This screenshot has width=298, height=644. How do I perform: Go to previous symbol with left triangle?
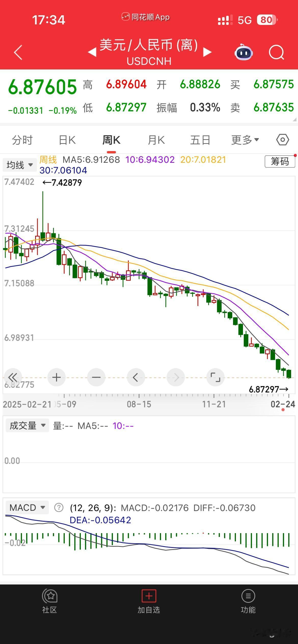point(92,52)
